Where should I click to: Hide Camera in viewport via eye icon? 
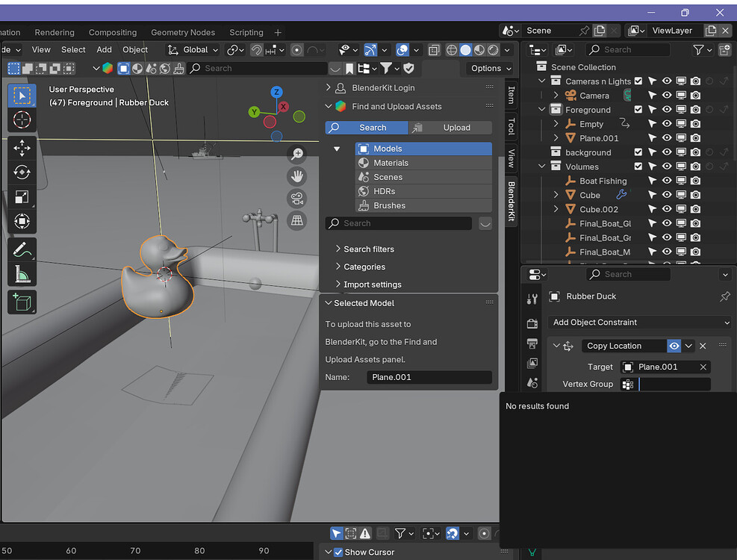pos(667,96)
